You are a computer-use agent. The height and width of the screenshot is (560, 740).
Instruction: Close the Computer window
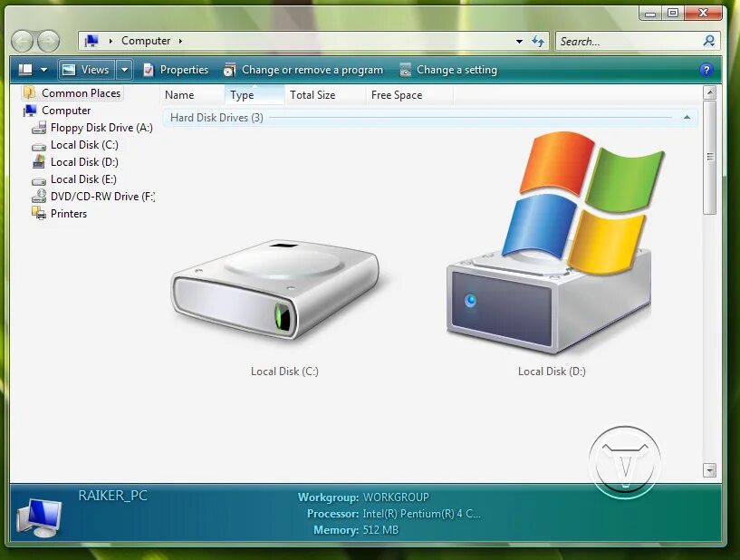coord(703,14)
